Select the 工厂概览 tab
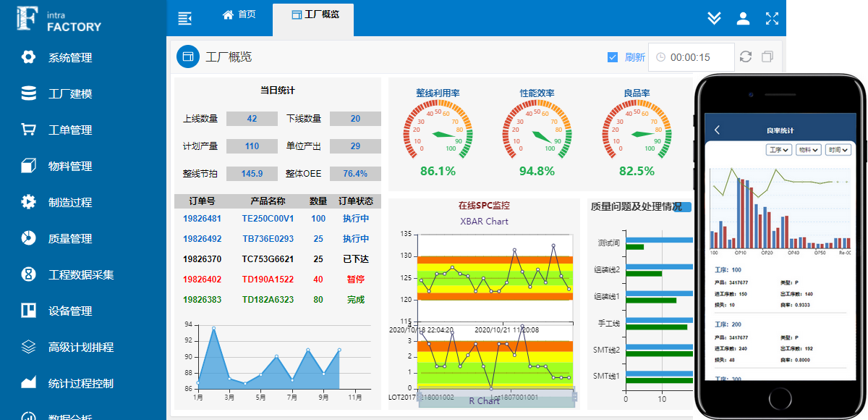 (314, 14)
